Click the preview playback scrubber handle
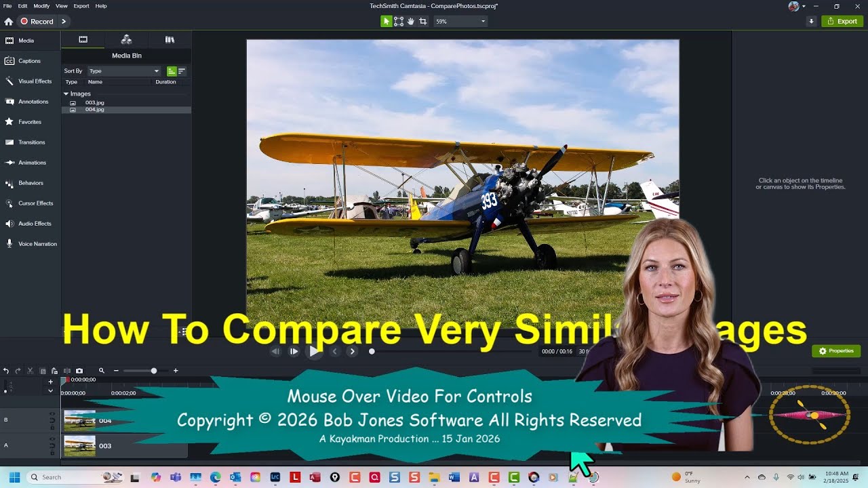 click(x=372, y=351)
